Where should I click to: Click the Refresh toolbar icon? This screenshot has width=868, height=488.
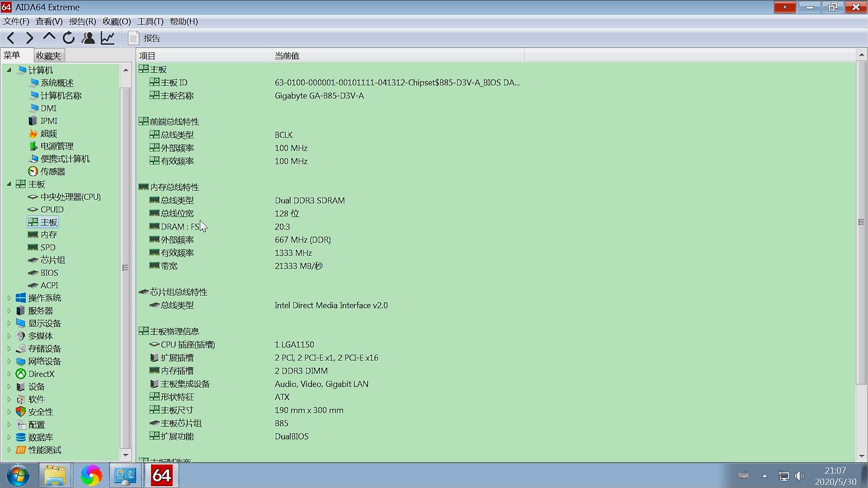[69, 38]
